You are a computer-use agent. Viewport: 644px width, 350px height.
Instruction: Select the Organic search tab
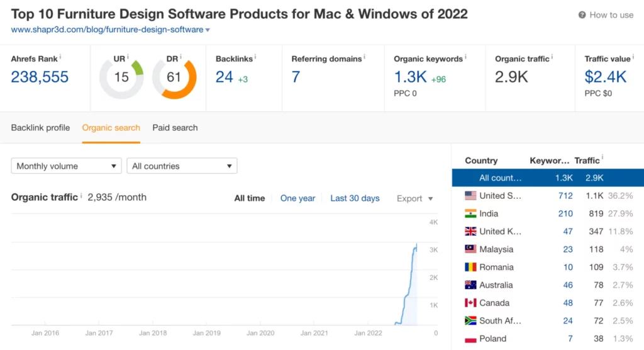111,128
